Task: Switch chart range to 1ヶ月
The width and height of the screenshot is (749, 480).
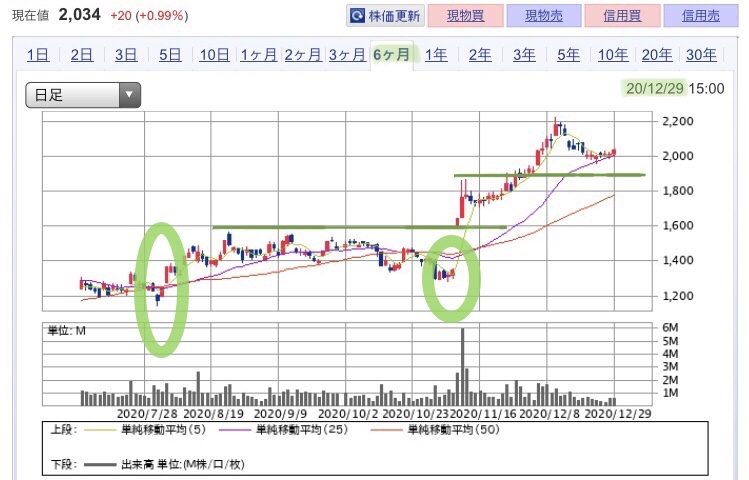Action: tap(258, 55)
